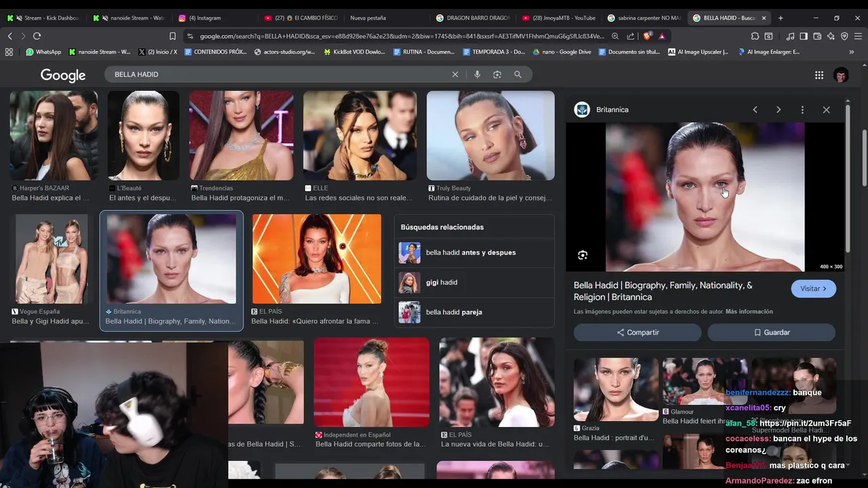
Task: Open the Britannica source icon in the preview header
Action: [582, 110]
